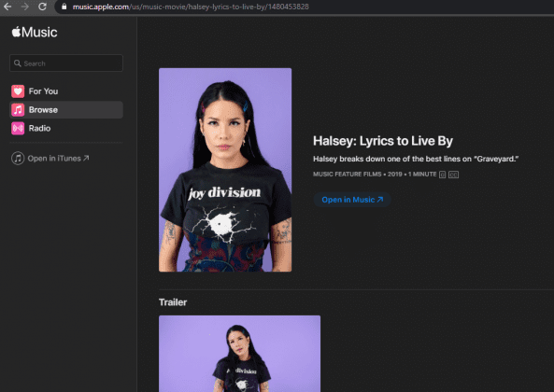This screenshot has height=392, width=554.
Task: Click the Apple Music logo
Action: point(35,32)
